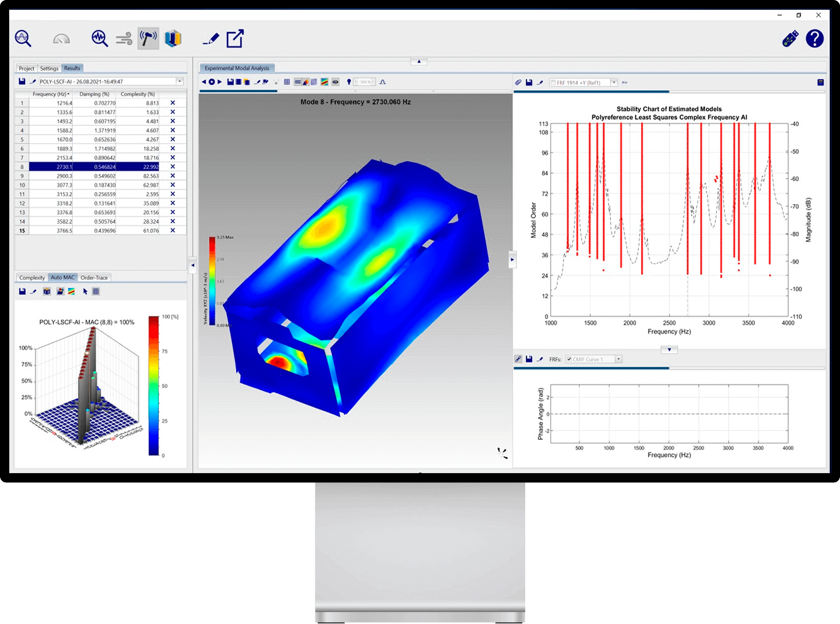
Task: Collapse the left panel arrow
Action: coord(193,265)
